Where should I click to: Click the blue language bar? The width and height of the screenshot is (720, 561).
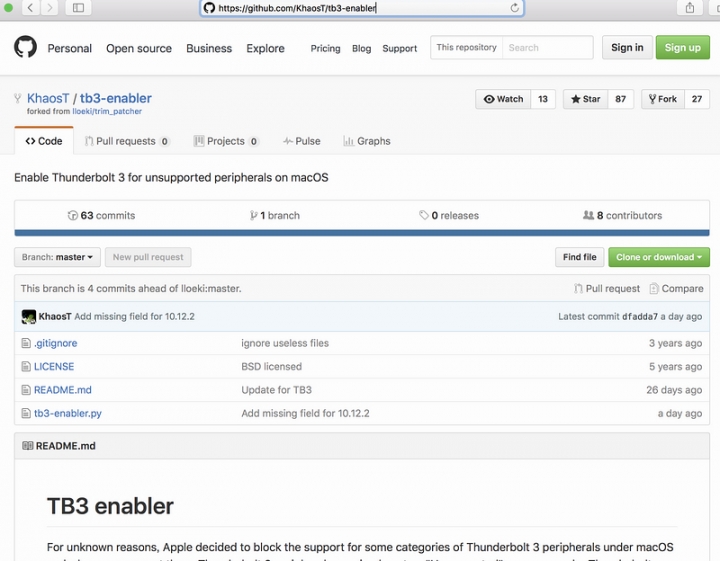pos(362,233)
